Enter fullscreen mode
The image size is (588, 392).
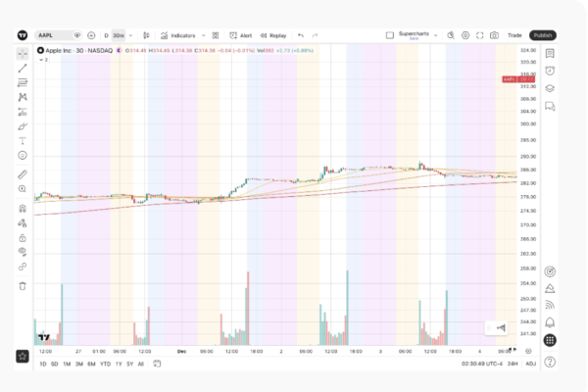[479, 35]
